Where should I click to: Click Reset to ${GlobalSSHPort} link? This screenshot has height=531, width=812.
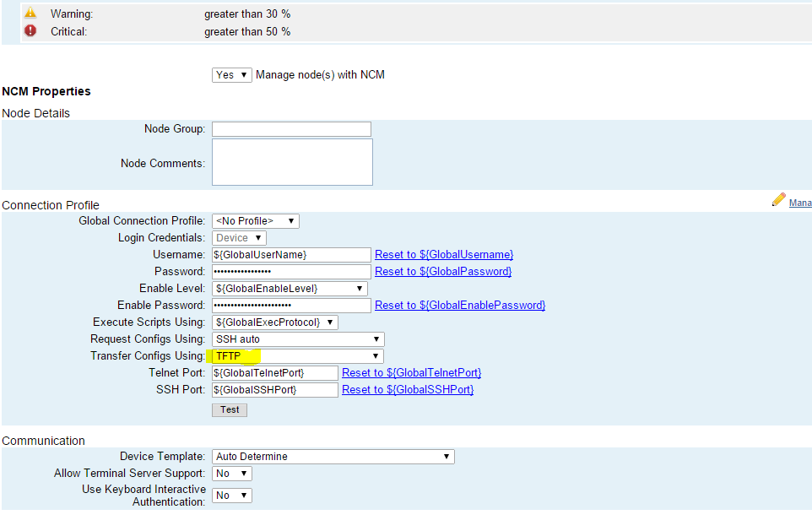pyautogui.click(x=408, y=389)
